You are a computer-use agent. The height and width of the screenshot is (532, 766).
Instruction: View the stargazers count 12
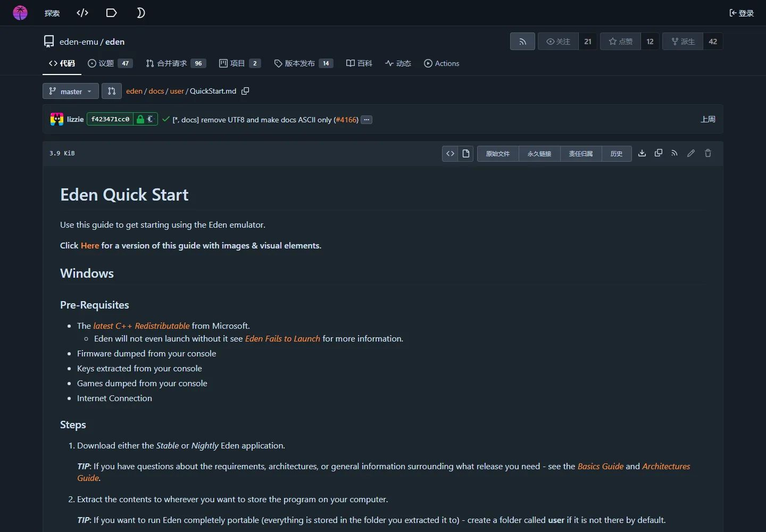click(650, 41)
